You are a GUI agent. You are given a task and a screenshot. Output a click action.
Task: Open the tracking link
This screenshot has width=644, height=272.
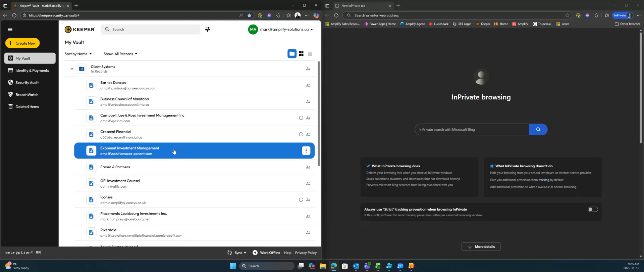[544, 180]
